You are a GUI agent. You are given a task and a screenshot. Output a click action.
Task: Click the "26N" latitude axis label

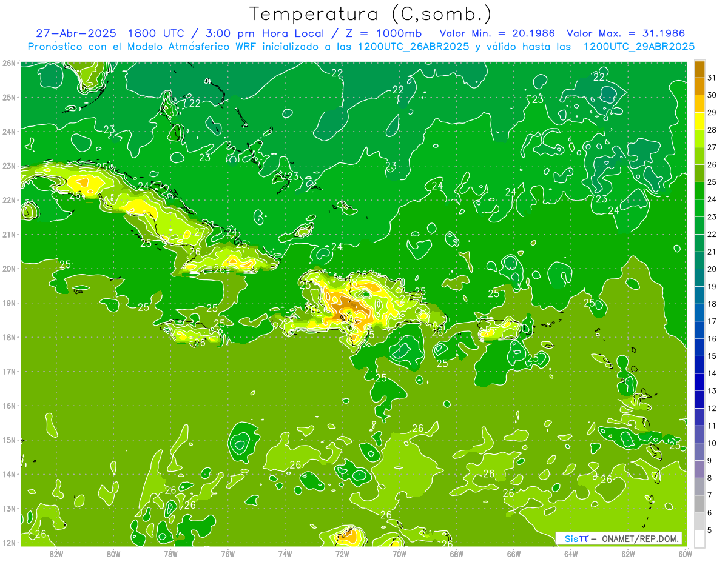tap(9, 63)
